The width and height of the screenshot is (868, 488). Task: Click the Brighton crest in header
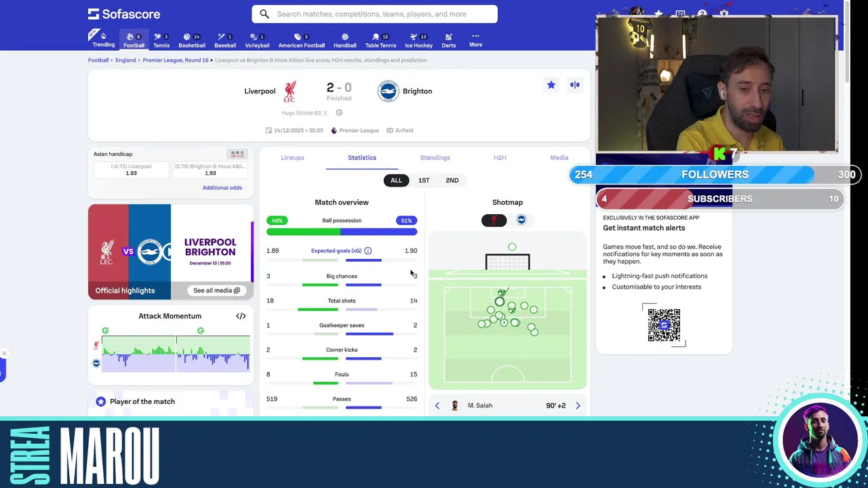click(388, 91)
